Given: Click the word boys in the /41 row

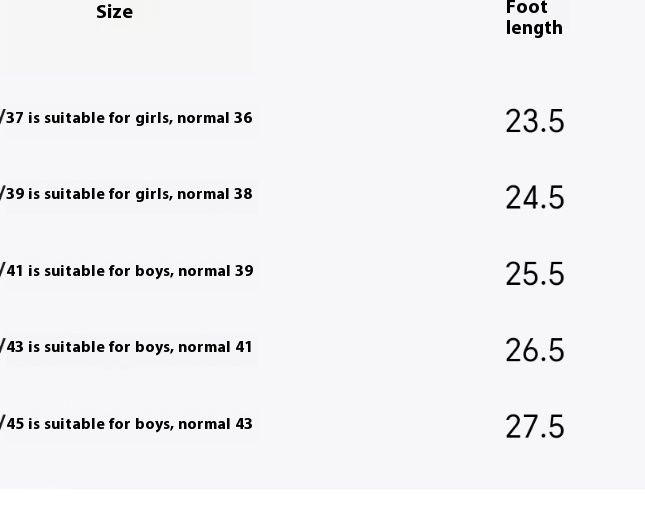Looking at the screenshot, I should [x=153, y=271].
